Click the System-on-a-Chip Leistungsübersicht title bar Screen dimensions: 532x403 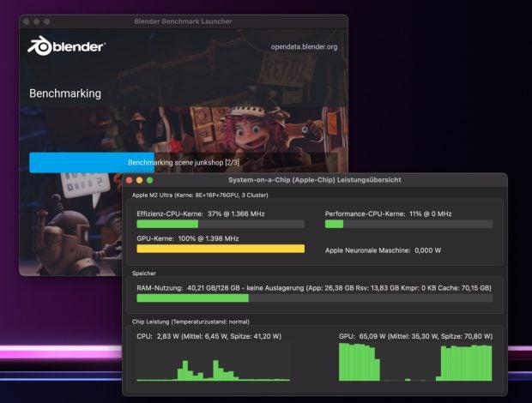pyautogui.click(x=314, y=180)
